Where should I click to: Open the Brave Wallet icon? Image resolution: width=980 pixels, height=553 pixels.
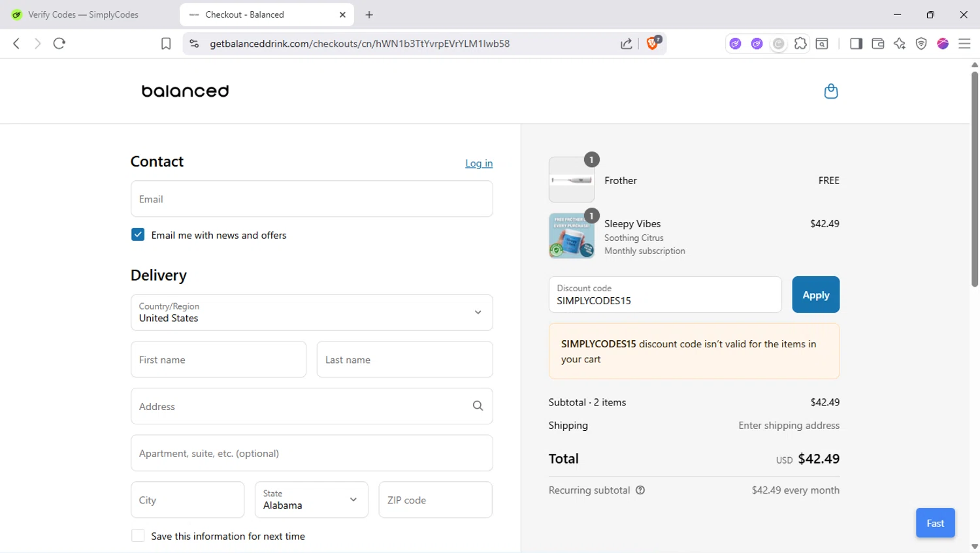[877, 44]
